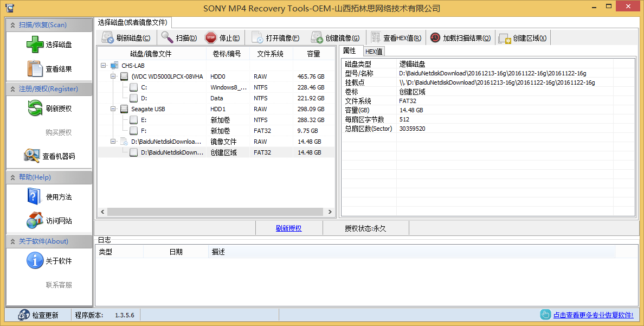Collapse the 扫描/恢复(Scan) sidebar section
The height and width of the screenshot is (326, 644).
(12, 25)
